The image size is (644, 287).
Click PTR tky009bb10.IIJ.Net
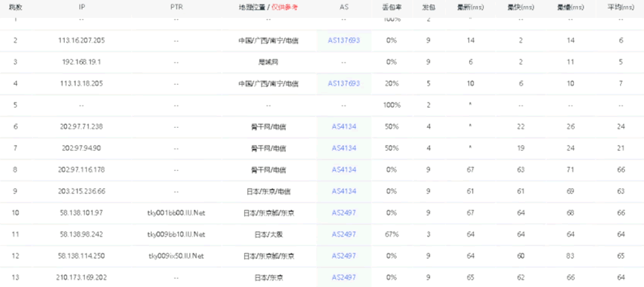tap(176, 234)
